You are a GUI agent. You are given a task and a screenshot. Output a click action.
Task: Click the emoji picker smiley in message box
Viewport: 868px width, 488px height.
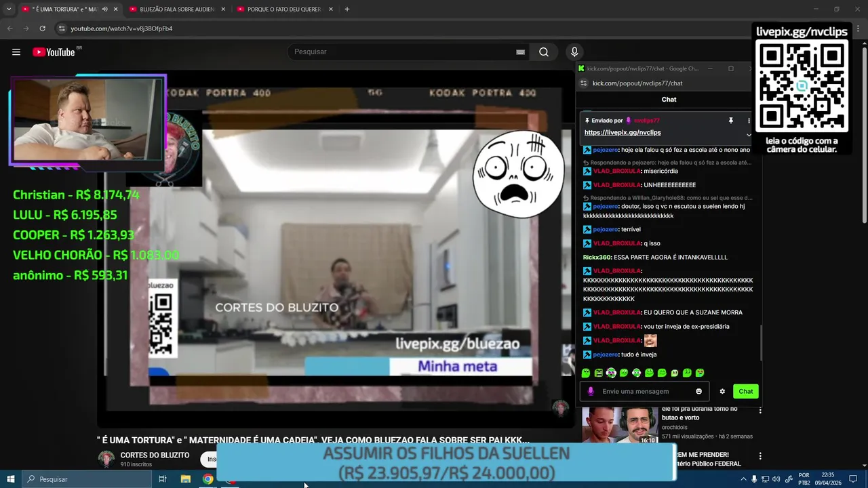[x=698, y=391]
